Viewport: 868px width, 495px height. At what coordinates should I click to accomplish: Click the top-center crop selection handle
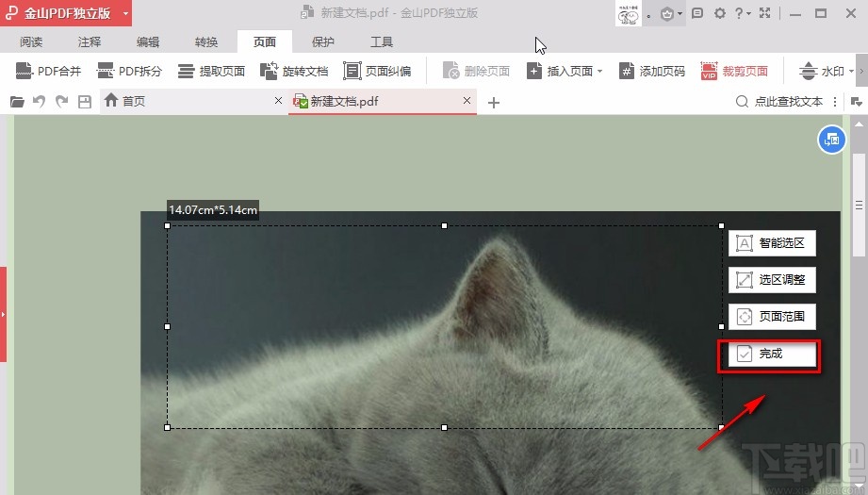[444, 226]
